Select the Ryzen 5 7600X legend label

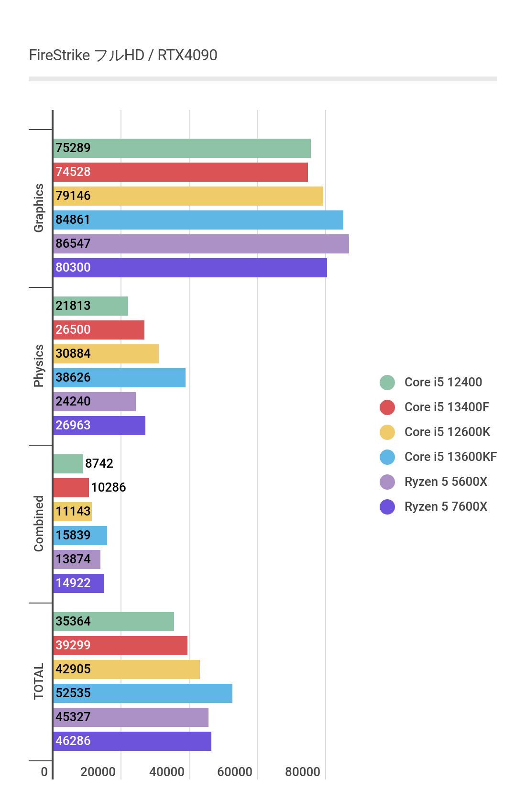coord(446,507)
